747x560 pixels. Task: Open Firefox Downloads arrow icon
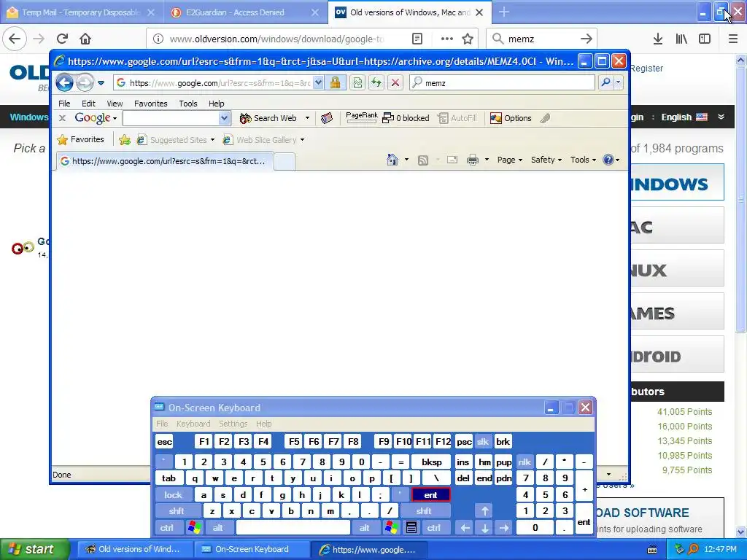tap(658, 39)
